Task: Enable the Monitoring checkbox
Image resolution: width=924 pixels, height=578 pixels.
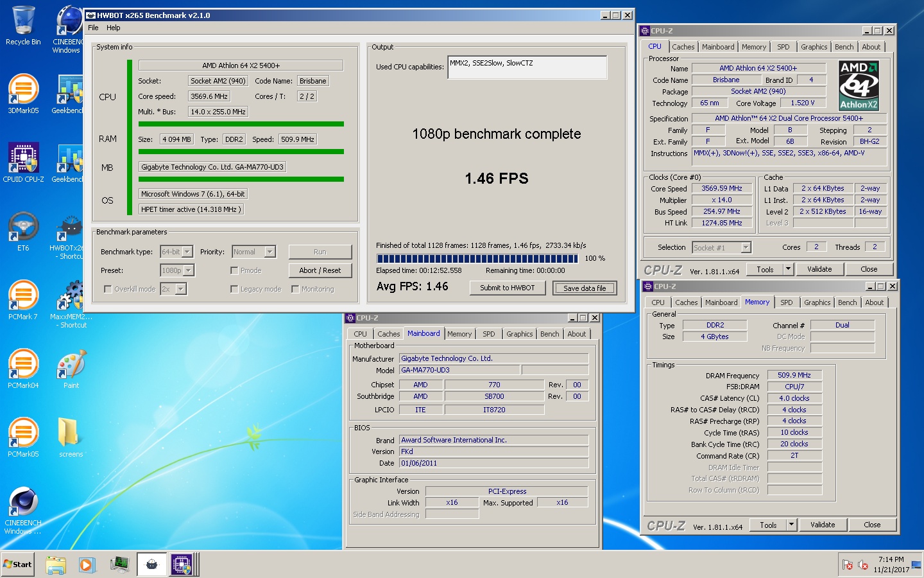Action: coord(295,289)
